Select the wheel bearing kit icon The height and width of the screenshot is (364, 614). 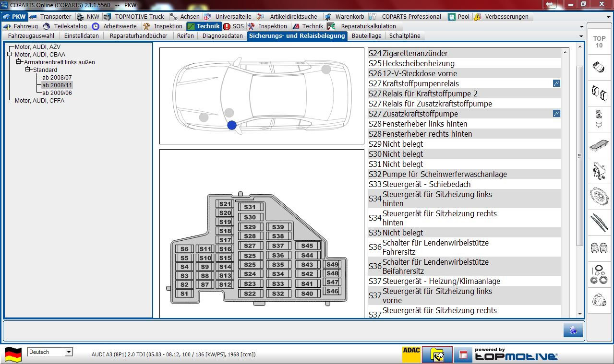point(599,274)
